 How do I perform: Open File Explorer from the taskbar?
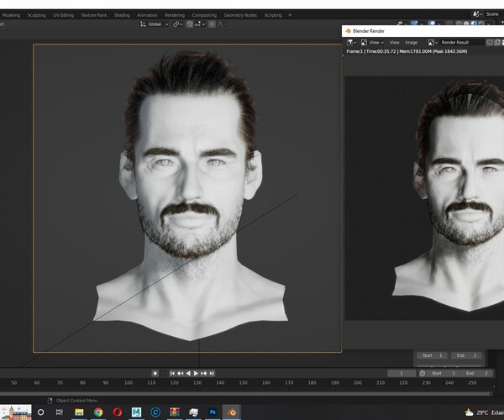pyautogui.click(x=79, y=412)
